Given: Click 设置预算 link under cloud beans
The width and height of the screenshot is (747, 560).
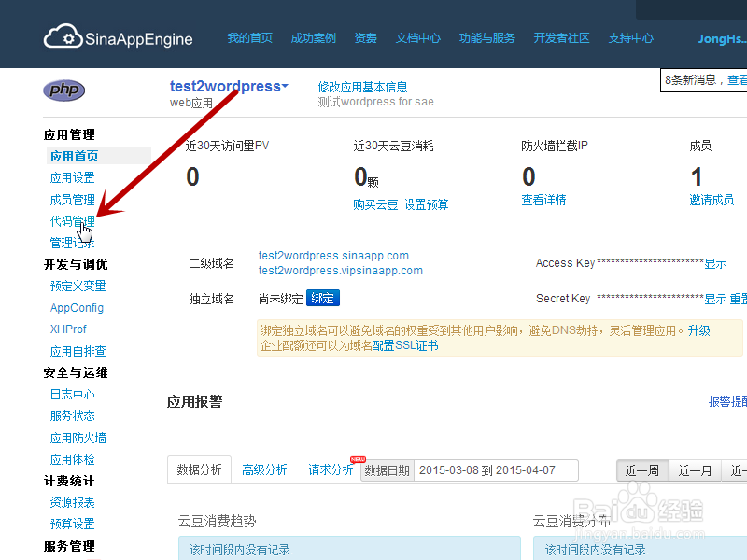Looking at the screenshot, I should point(426,204).
